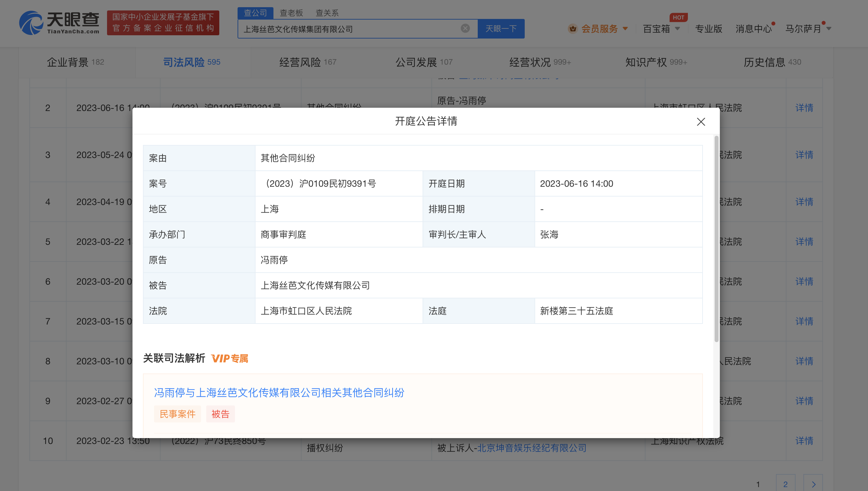The image size is (868, 491).
Task: Open 消息中心 with the red notification dot
Action: point(753,29)
